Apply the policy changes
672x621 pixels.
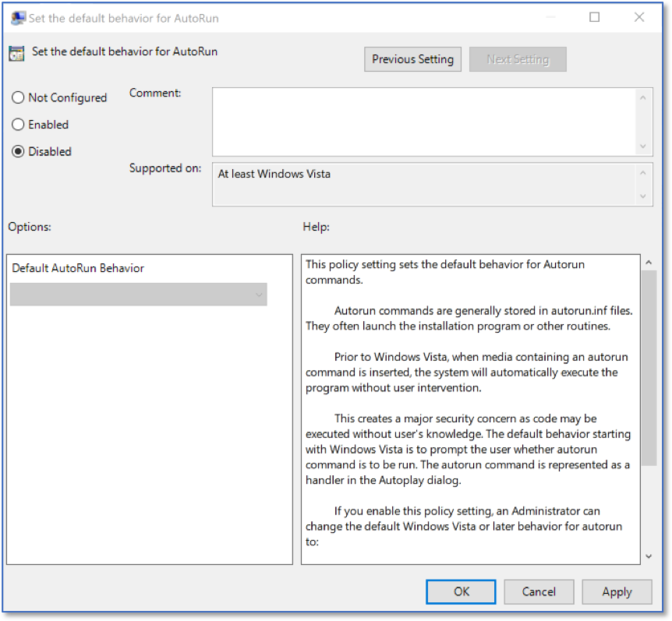617,592
